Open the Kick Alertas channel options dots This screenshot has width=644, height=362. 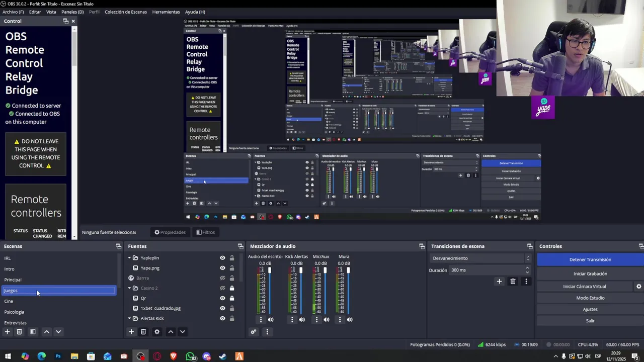point(292,320)
